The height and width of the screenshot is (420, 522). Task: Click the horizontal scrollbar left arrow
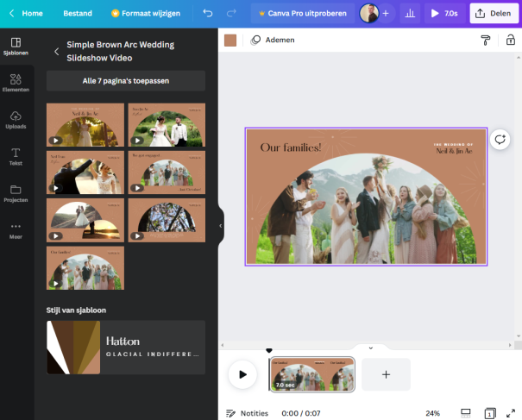coord(222,345)
